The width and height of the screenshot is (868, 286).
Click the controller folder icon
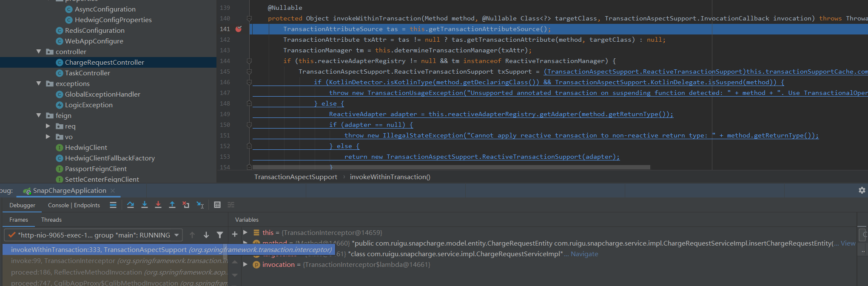[50, 52]
